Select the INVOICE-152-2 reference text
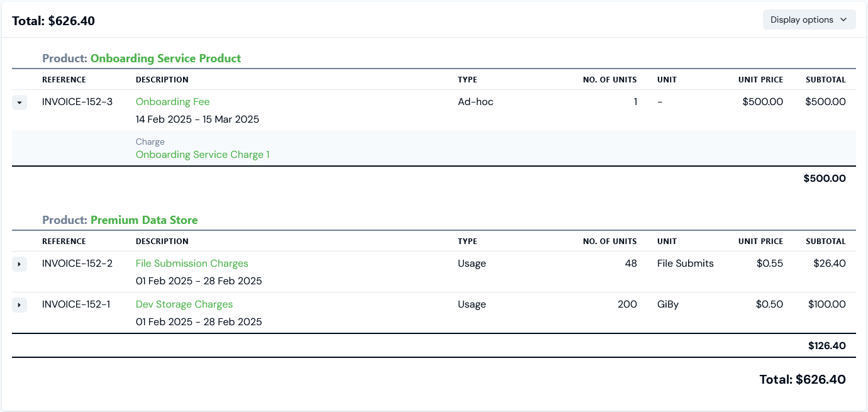Image resolution: width=868 pixels, height=412 pixels. coord(77,264)
